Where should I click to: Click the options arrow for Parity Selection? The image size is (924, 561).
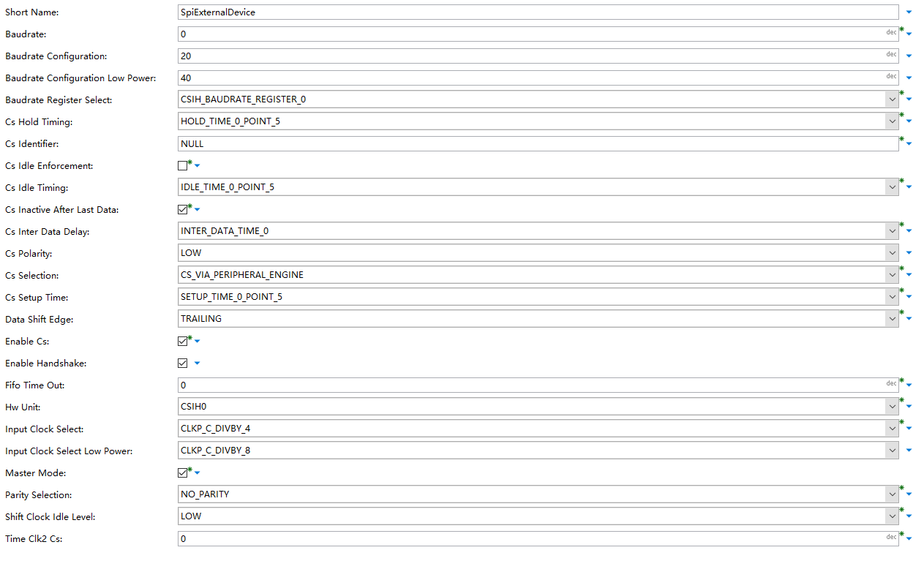(907, 494)
